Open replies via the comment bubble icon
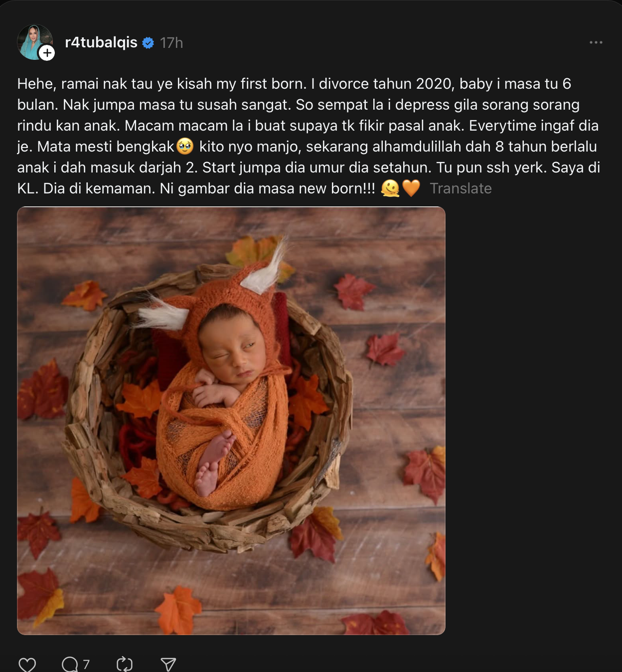The width and height of the screenshot is (622, 672). 70,665
